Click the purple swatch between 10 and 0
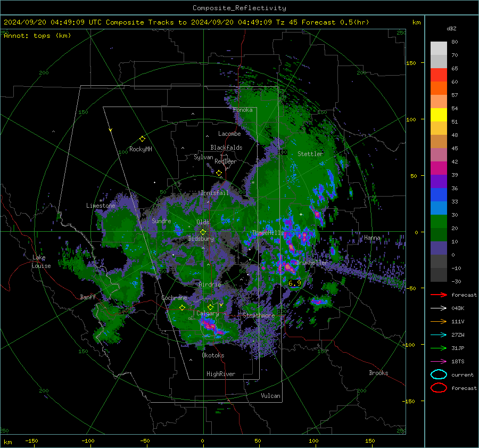 pos(439,248)
